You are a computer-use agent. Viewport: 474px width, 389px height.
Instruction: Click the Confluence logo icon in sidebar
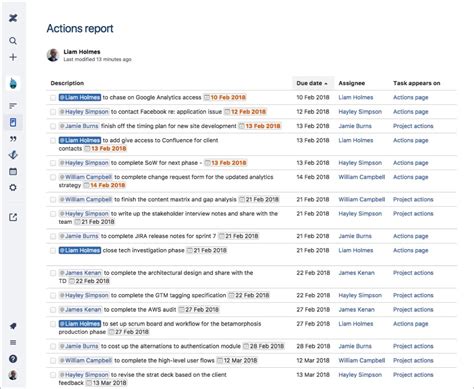click(13, 18)
